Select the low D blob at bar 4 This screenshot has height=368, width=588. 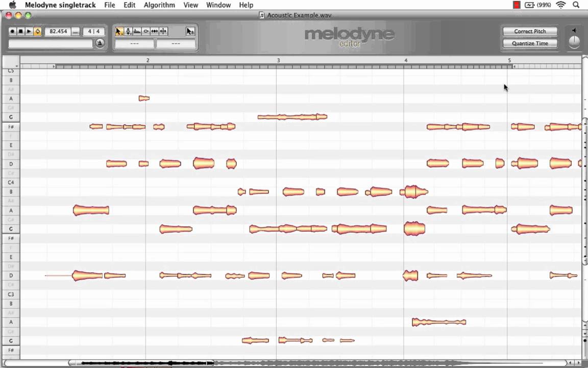coord(410,275)
